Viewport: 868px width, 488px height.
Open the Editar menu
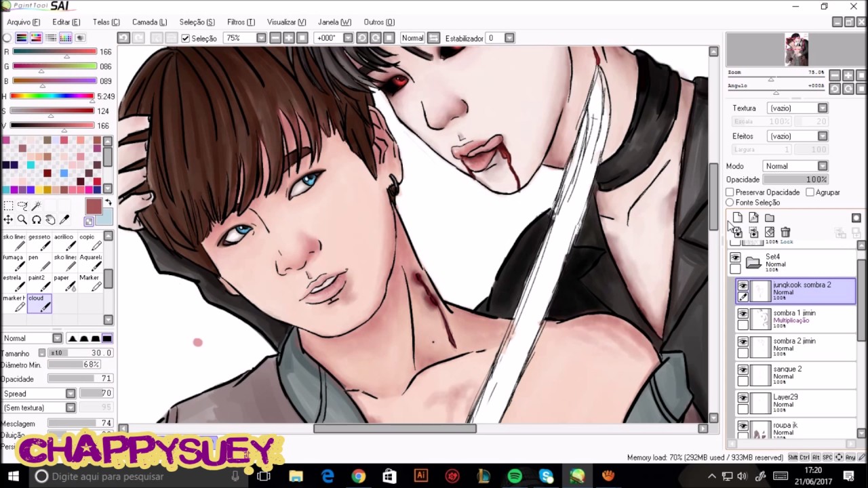click(66, 22)
